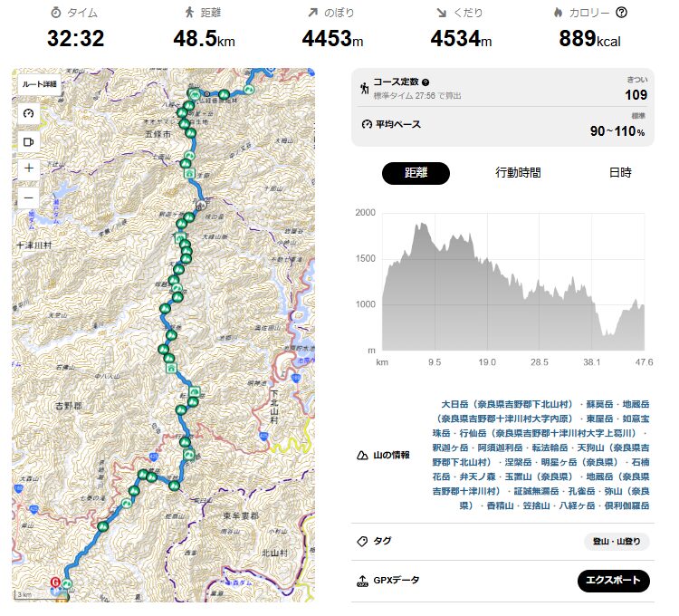Click the エクスポート GPX export button
The image size is (679, 616).
point(613,581)
